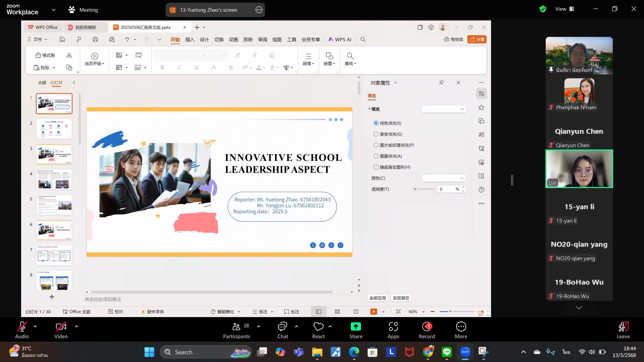
Task: Open the Find (查找) dropdown
Action: 350,59
